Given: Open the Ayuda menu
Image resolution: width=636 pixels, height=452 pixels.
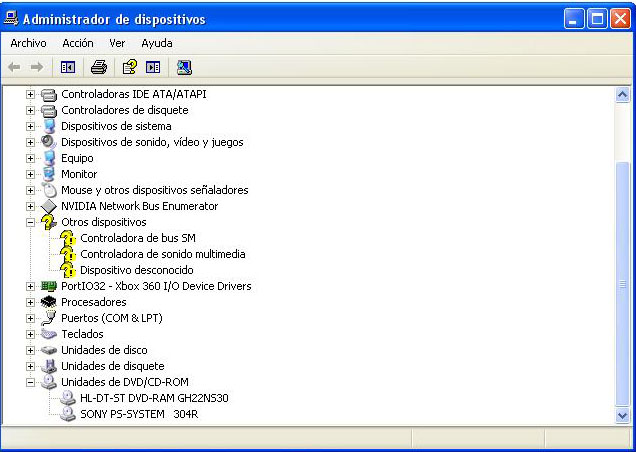Looking at the screenshot, I should (157, 43).
